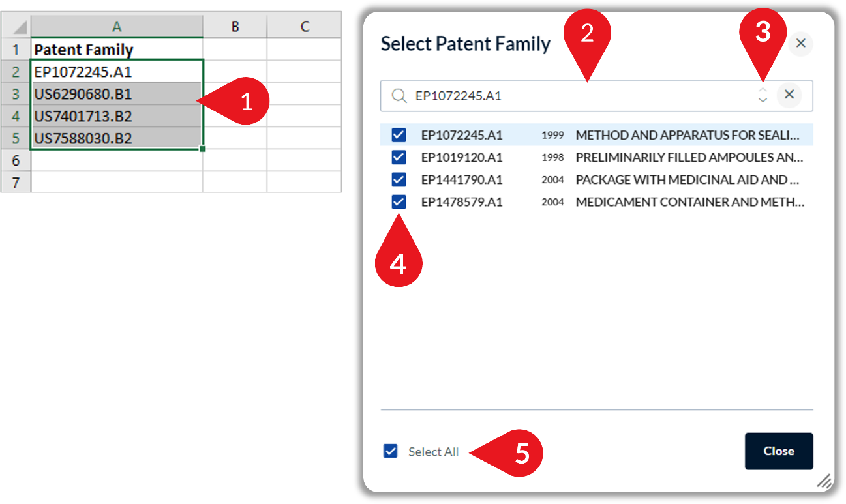Uncheck EP1019120.A1 checkbox
Screen dimensions: 846x504
coord(399,157)
